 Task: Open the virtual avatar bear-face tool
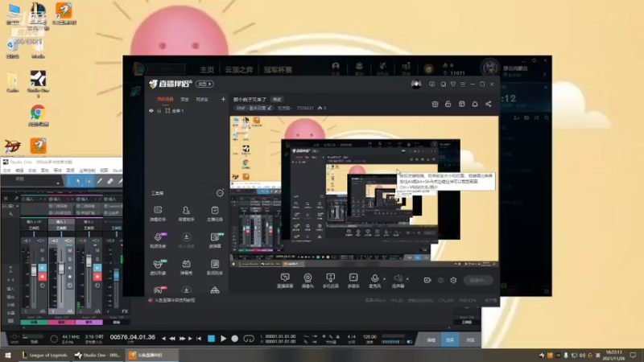pyautogui.click(x=158, y=267)
